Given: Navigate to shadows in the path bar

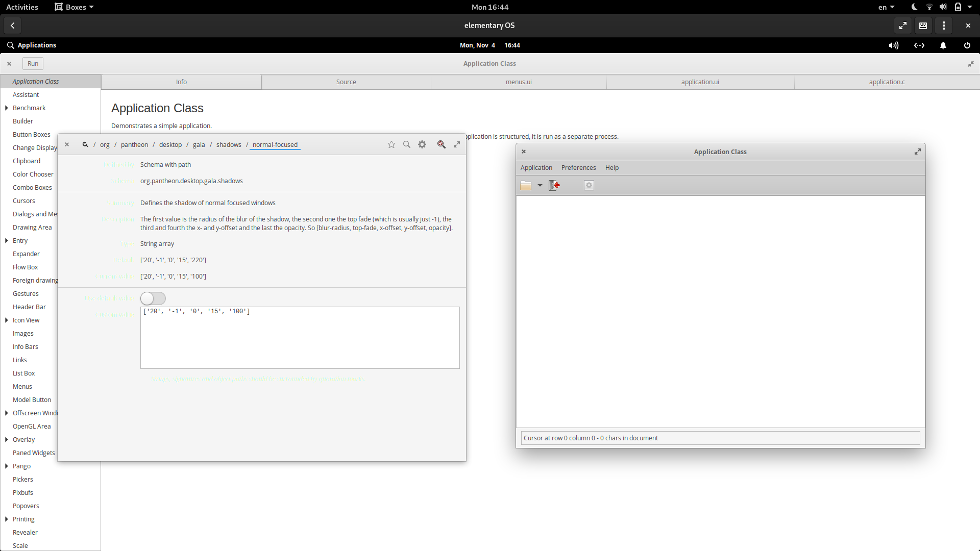Looking at the screenshot, I should point(229,145).
